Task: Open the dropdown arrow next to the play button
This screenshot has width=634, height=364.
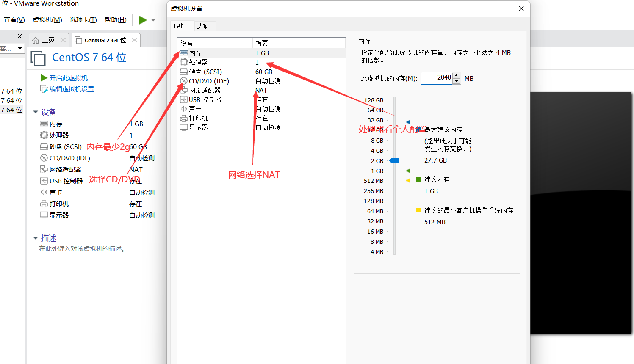Action: pyautogui.click(x=153, y=20)
